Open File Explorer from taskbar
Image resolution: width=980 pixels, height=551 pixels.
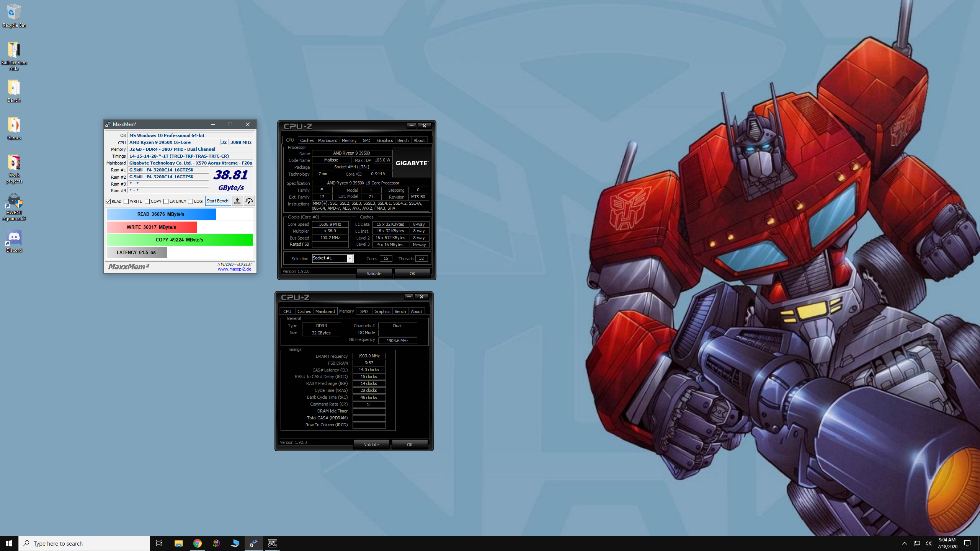pyautogui.click(x=178, y=543)
